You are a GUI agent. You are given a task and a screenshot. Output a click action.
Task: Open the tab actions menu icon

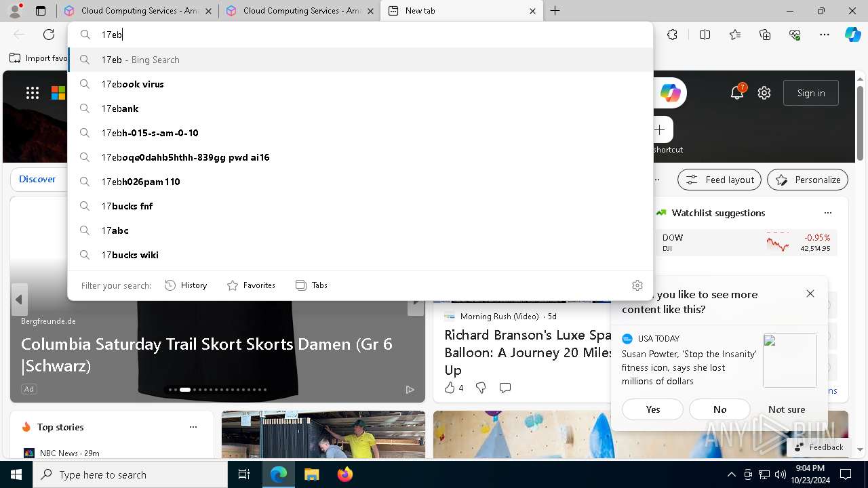pyautogui.click(x=41, y=11)
